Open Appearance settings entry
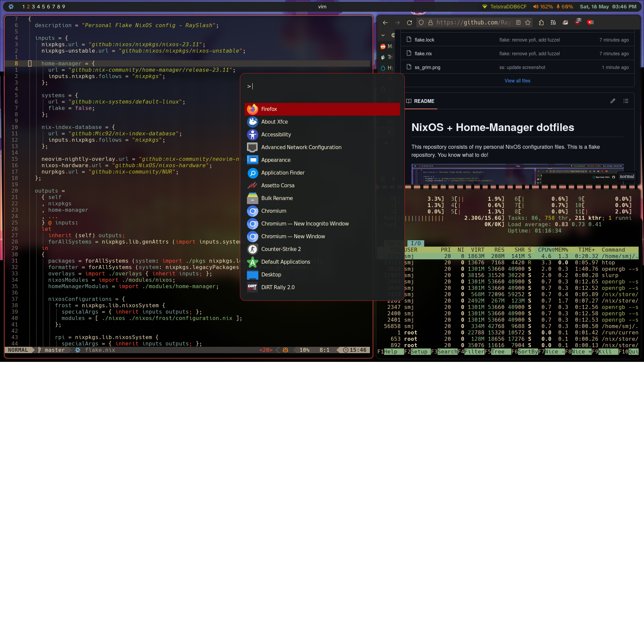644x644 pixels. 322,160
